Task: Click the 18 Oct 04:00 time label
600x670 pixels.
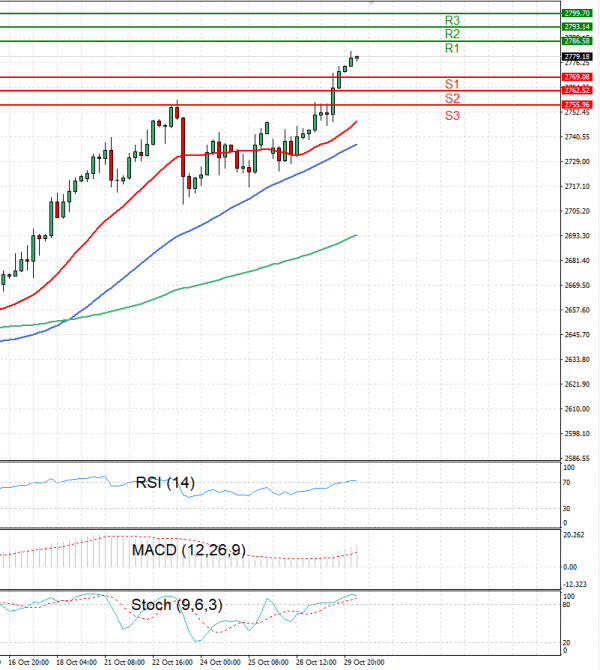Action: 76,662
